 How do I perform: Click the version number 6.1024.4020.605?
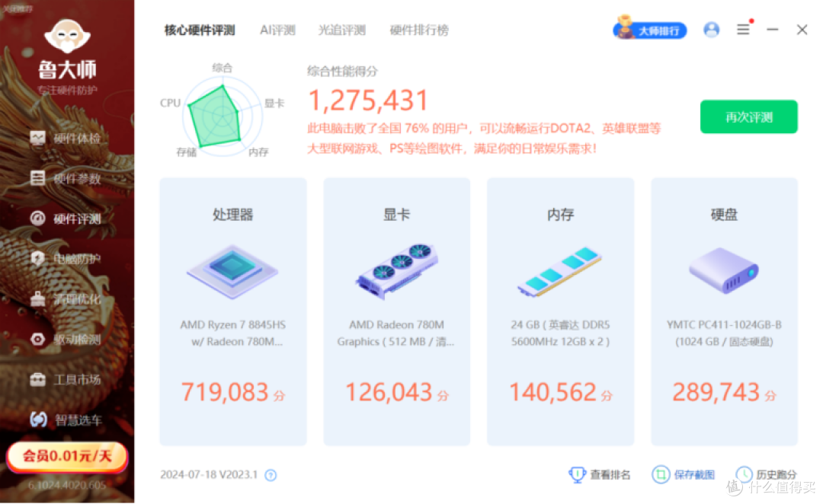[66, 486]
